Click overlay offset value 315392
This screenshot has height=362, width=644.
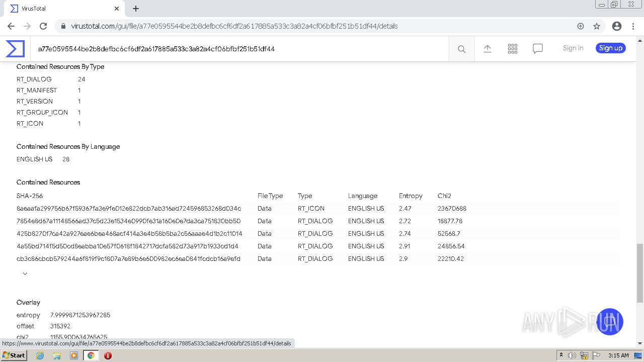[60, 326]
